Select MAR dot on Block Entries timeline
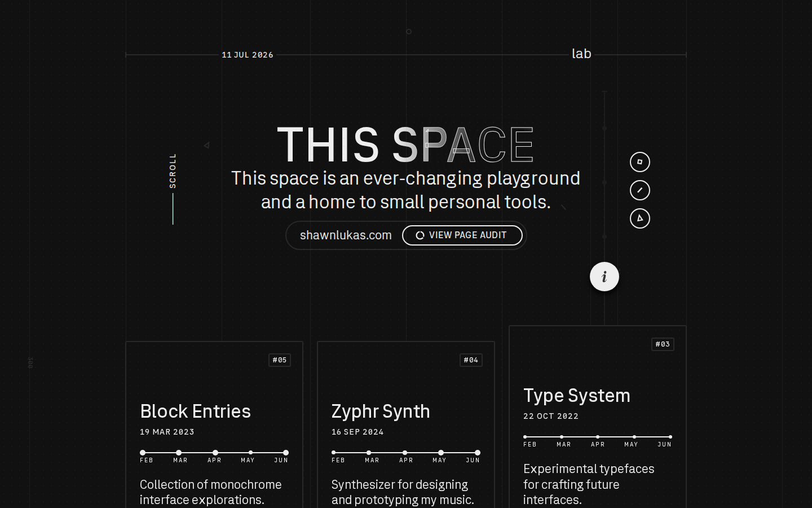Screen dimensions: 812x508 click(x=179, y=453)
